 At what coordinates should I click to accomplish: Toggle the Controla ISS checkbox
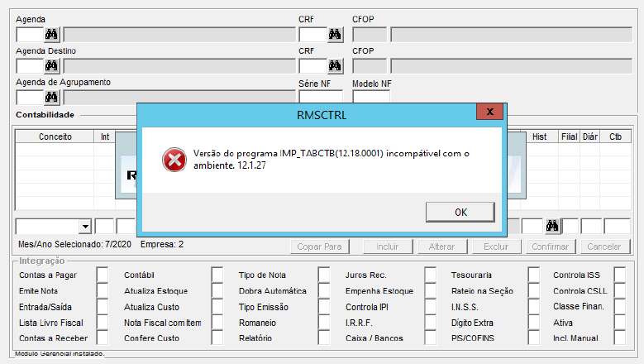(620, 275)
